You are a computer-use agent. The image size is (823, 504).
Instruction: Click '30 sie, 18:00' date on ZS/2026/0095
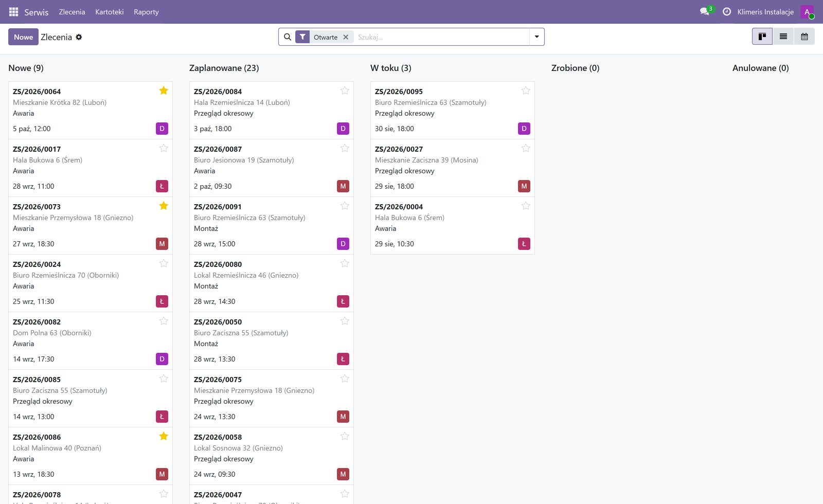[395, 129]
